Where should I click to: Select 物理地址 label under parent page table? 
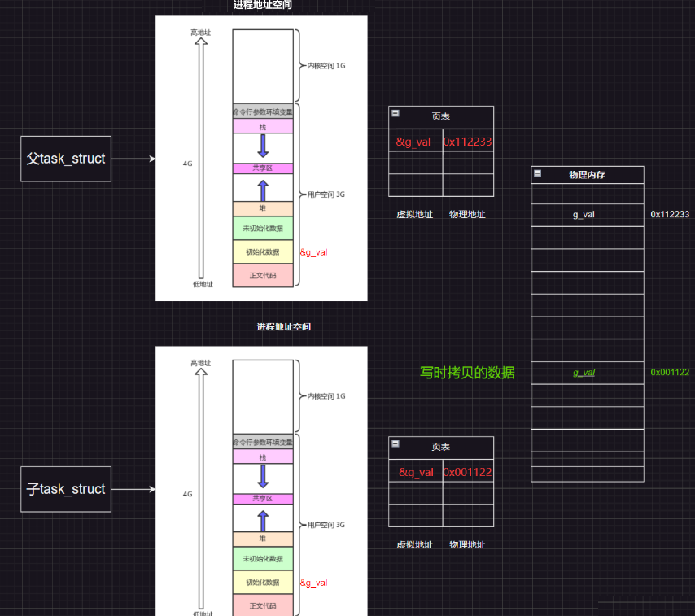467,215
